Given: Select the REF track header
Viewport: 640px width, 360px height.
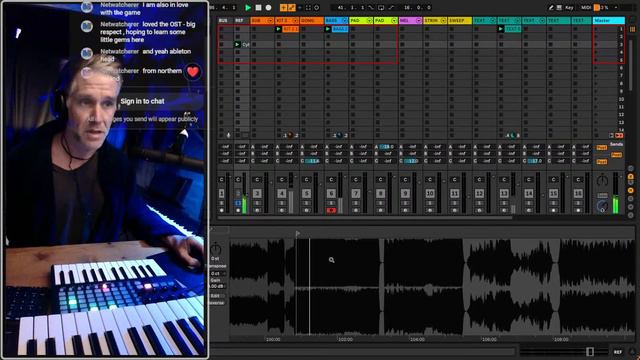Looking at the screenshot, I should [x=241, y=20].
